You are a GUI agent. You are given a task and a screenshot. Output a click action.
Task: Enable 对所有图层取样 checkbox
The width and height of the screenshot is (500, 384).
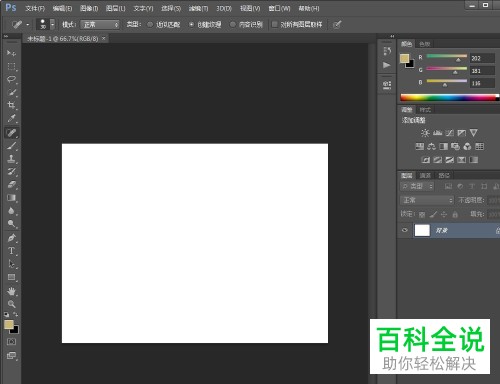pyautogui.click(x=275, y=24)
